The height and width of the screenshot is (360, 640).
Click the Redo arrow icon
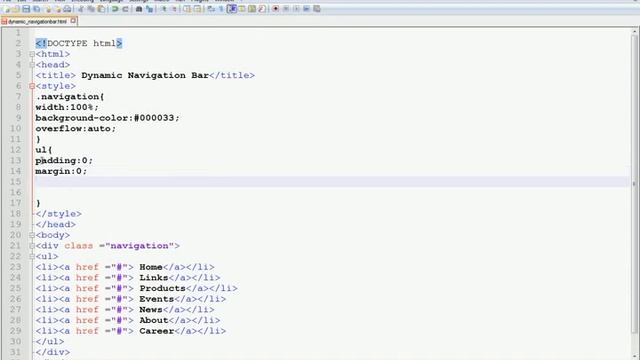pyautogui.click(x=125, y=9)
